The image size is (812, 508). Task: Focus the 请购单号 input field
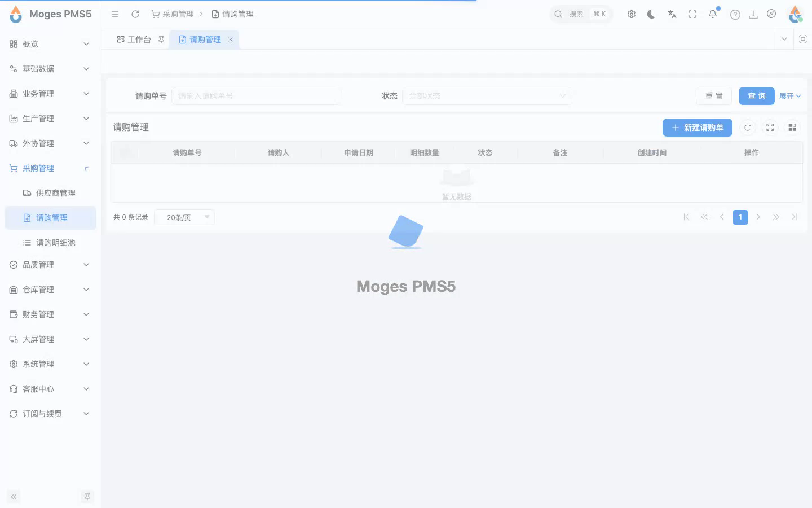256,96
